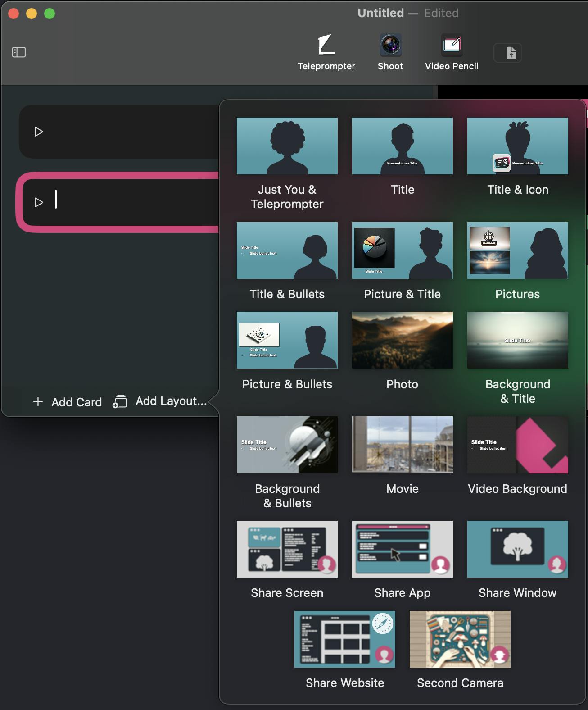This screenshot has width=588, height=710.
Task: Select the Title & Bullets layout
Action: coord(287,261)
